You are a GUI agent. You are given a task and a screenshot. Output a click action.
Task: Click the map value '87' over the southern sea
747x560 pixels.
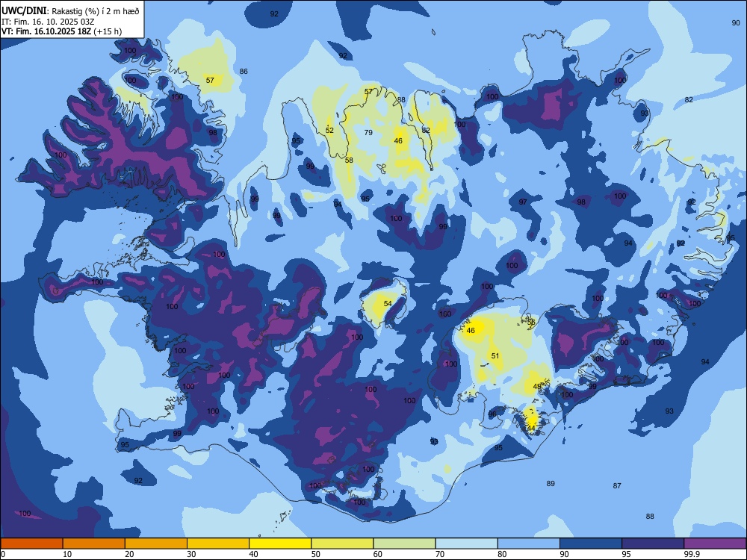click(617, 486)
